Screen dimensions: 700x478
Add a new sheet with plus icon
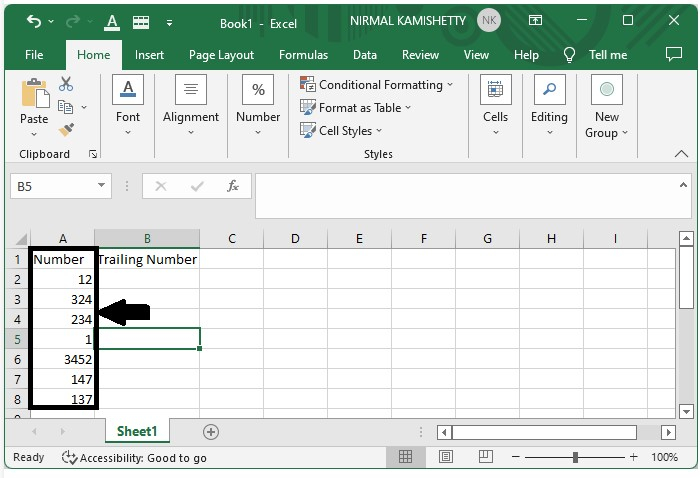pos(211,432)
